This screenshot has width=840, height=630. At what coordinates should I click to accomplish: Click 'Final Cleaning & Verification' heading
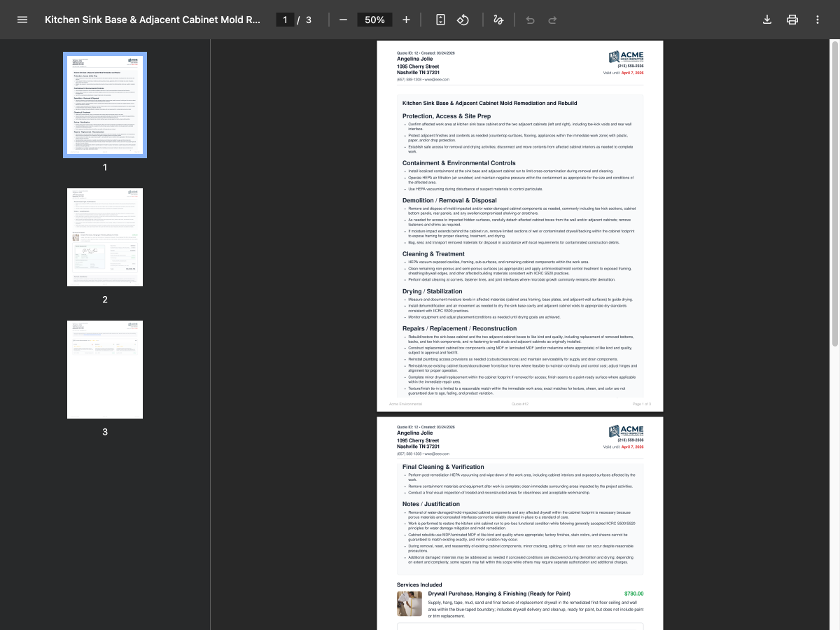coord(443,467)
